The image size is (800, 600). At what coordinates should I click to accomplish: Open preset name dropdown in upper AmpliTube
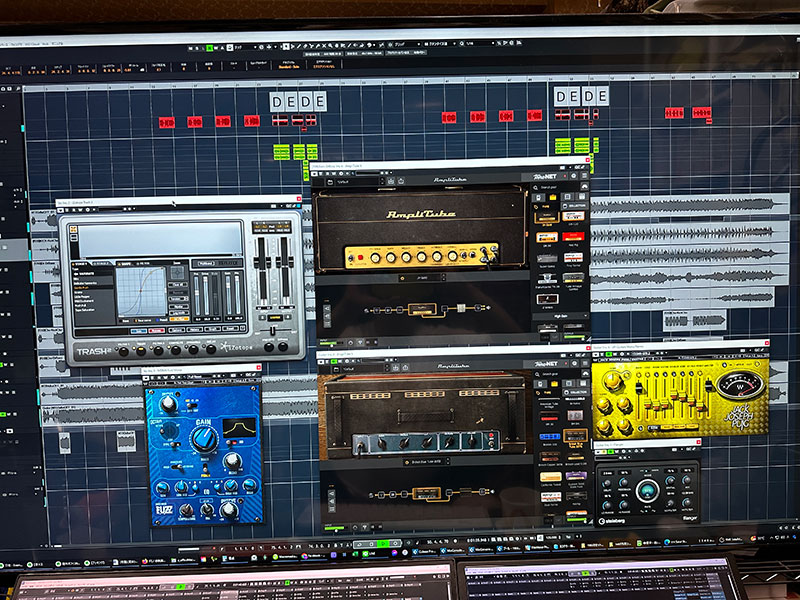point(359,182)
